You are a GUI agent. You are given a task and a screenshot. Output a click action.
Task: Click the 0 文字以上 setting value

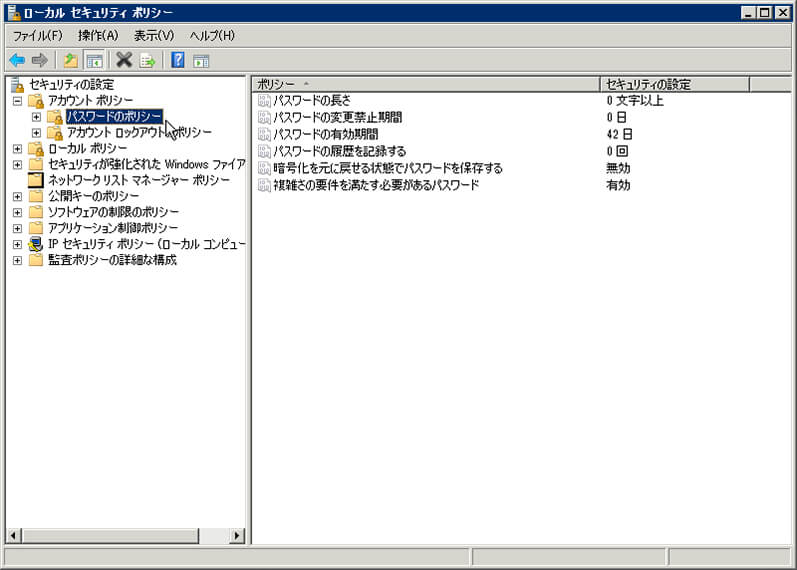coord(635,101)
